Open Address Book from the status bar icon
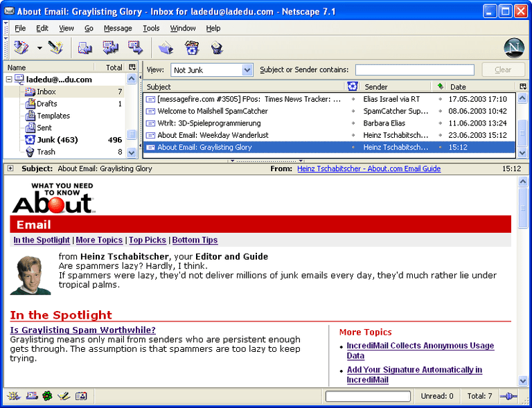The image size is (532, 408). 81,396
